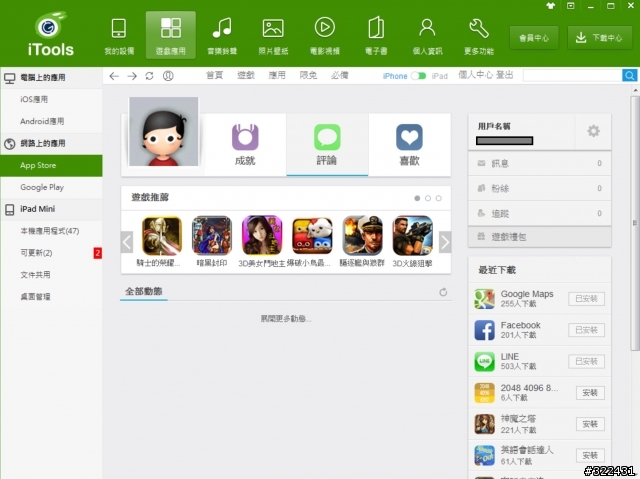This screenshot has width=640, height=479.
Task: Select the second carousel page dot
Action: [428, 198]
